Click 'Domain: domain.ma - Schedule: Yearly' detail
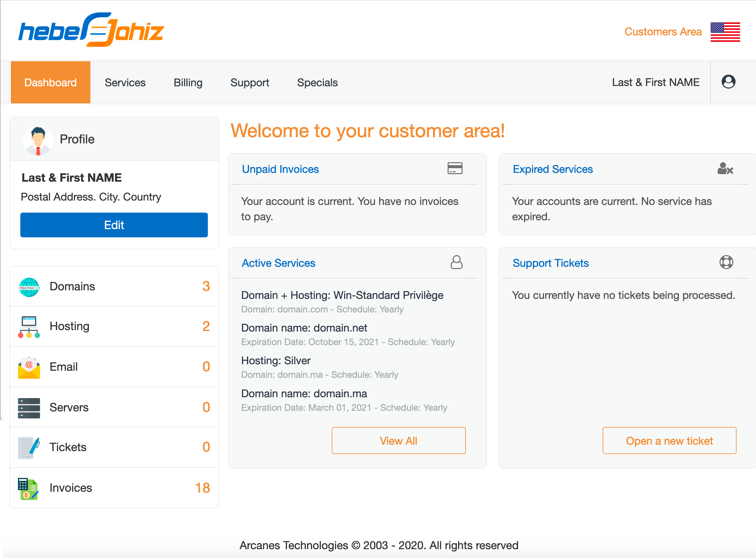This screenshot has width=756, height=558. (x=320, y=375)
